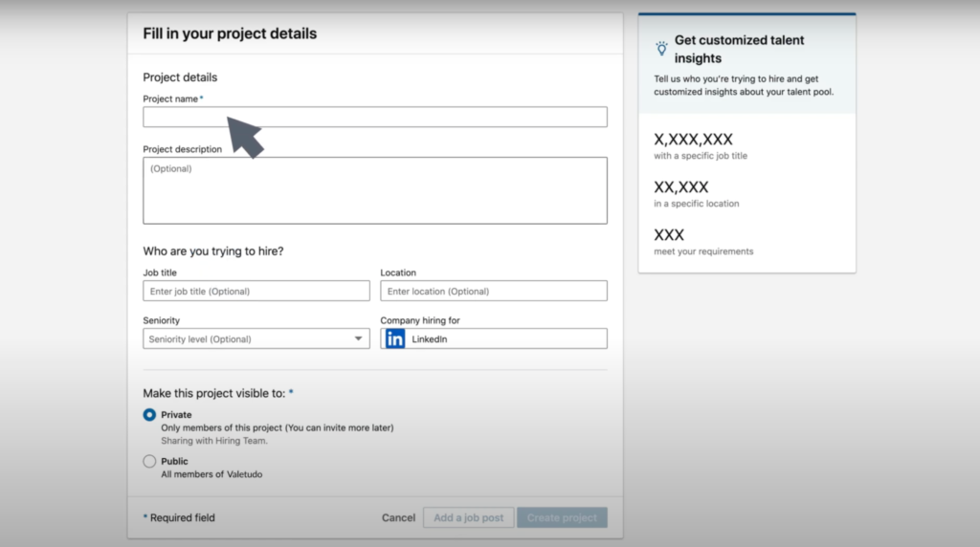The width and height of the screenshot is (980, 547).
Task: Click the XXX meet your requirements count
Action: pyautogui.click(x=669, y=235)
